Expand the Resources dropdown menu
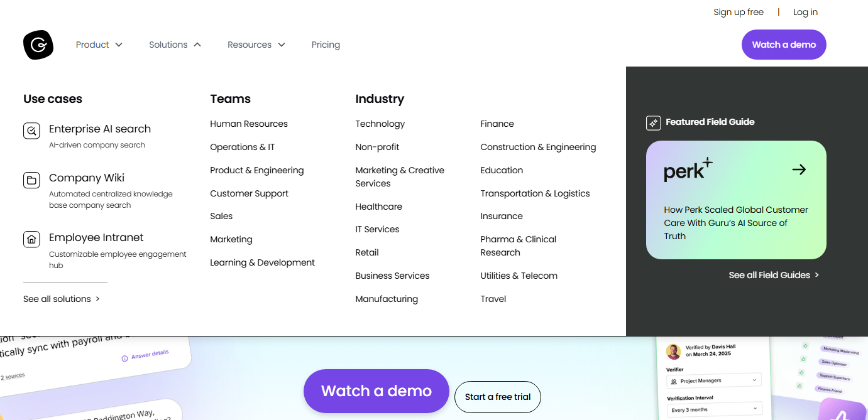The height and width of the screenshot is (420, 868). pyautogui.click(x=256, y=45)
